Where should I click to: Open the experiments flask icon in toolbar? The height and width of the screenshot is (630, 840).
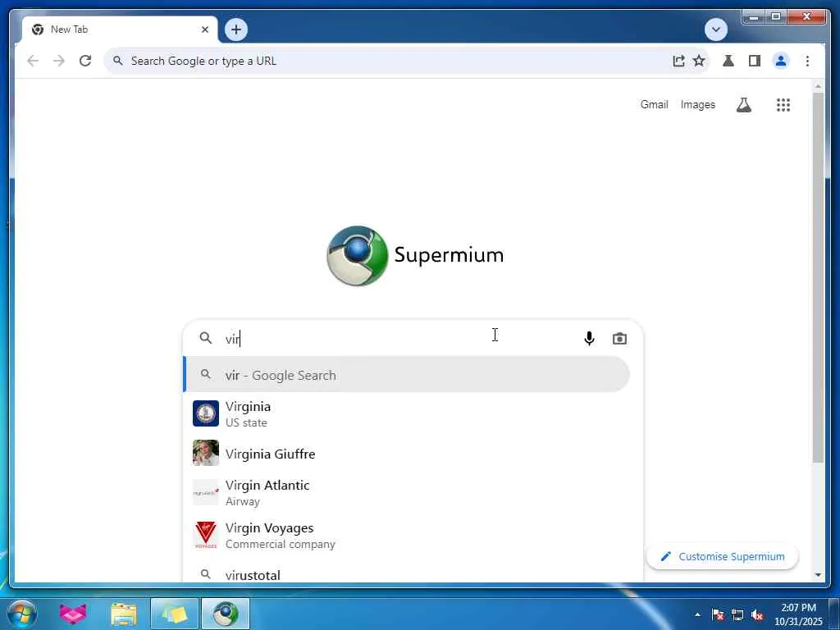728,61
